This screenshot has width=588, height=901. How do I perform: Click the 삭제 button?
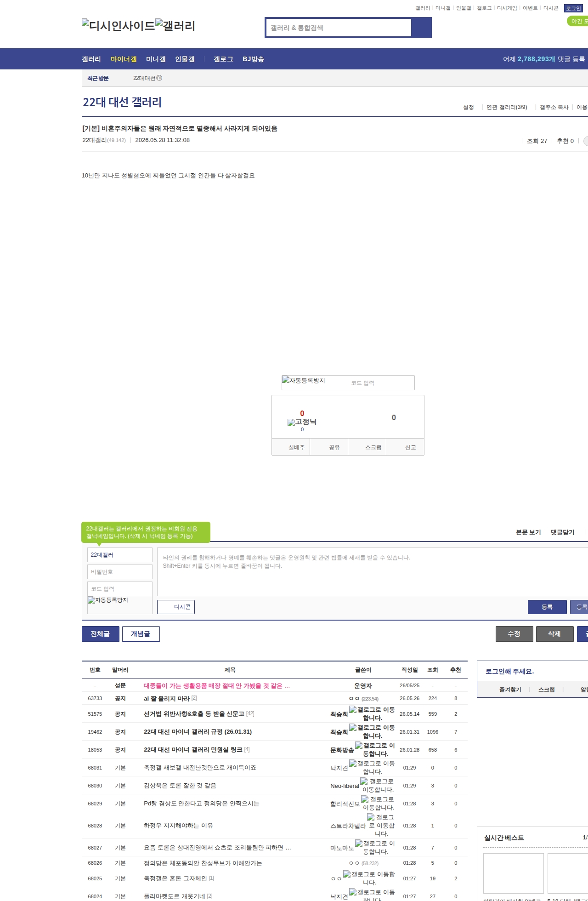(554, 633)
